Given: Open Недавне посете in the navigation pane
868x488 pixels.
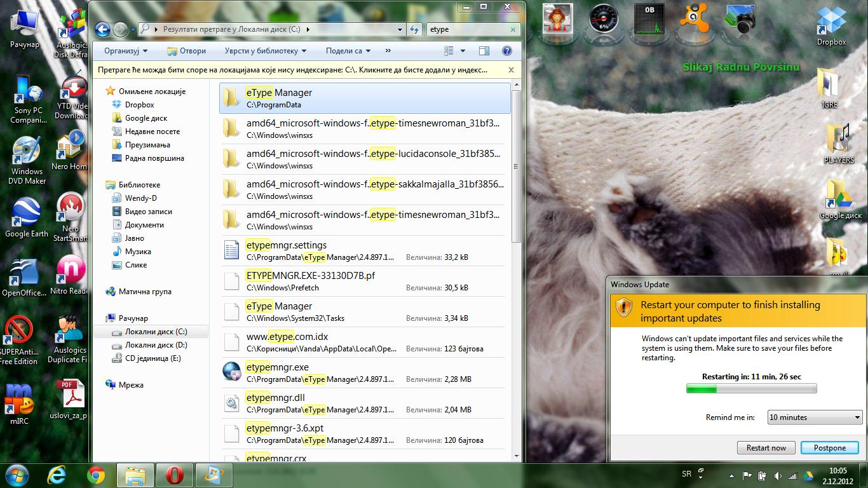Looking at the screenshot, I should tap(153, 132).
